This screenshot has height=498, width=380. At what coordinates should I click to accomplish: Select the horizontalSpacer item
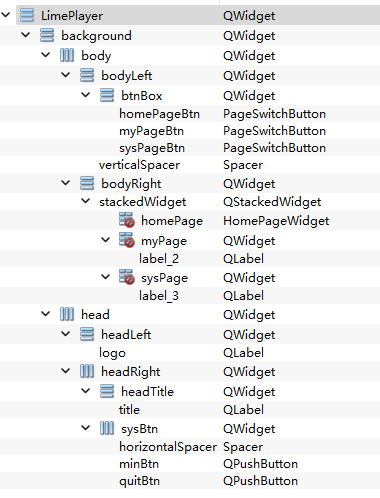tap(168, 447)
